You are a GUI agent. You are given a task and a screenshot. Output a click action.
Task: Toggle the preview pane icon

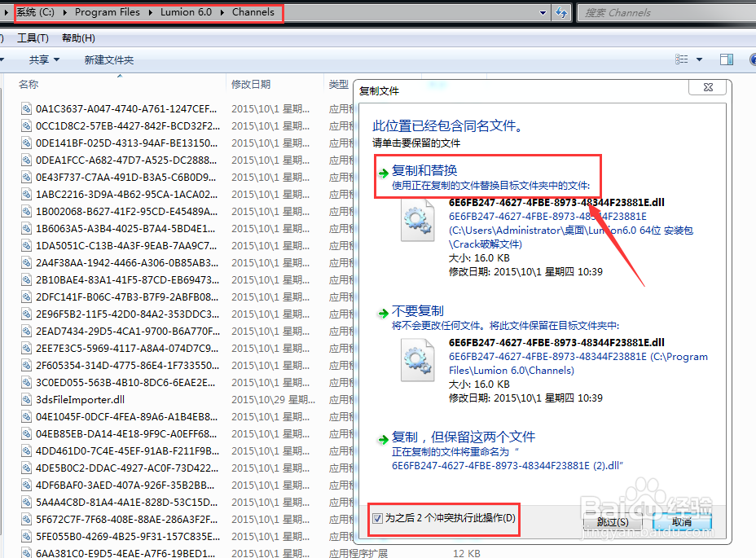click(727, 59)
